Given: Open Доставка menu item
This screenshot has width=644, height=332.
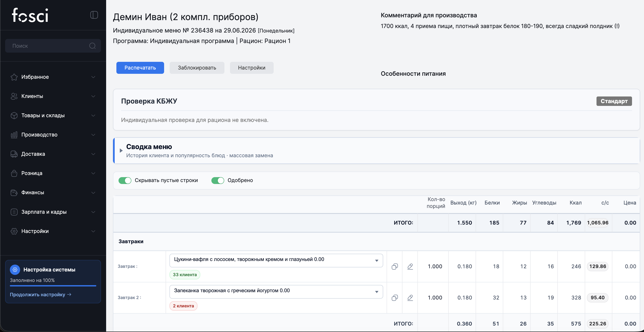Looking at the screenshot, I should 53,154.
